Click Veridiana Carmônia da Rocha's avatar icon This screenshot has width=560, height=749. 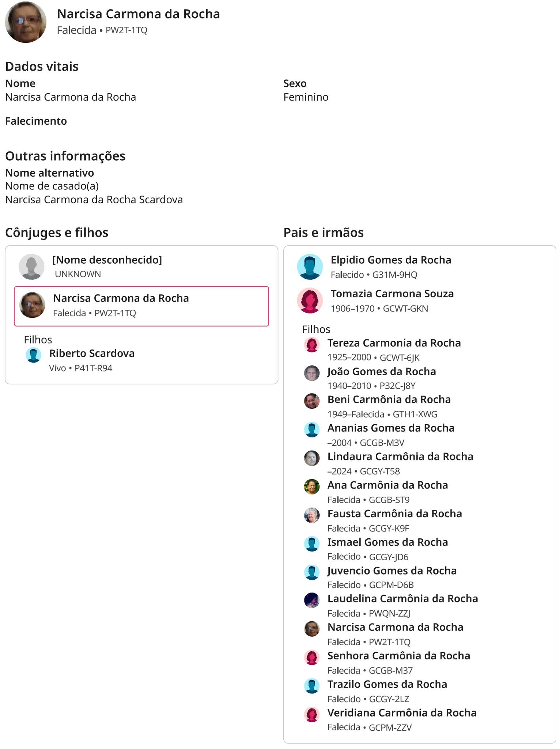point(312,714)
